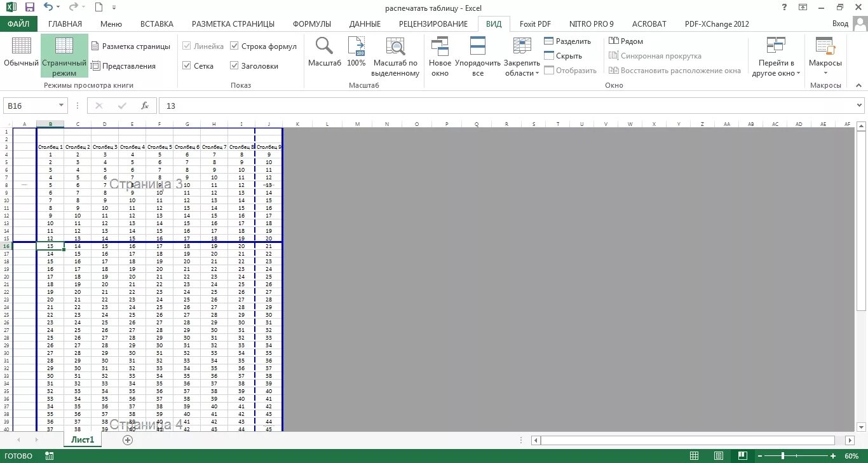Open the ФОРМУЛЫ tab
This screenshot has height=463, width=868.
(312, 24)
